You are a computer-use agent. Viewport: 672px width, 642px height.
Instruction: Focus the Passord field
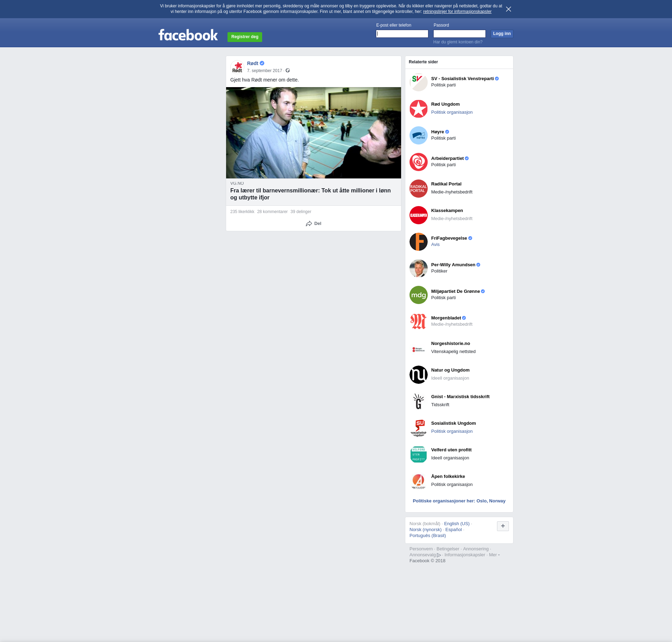click(x=460, y=34)
